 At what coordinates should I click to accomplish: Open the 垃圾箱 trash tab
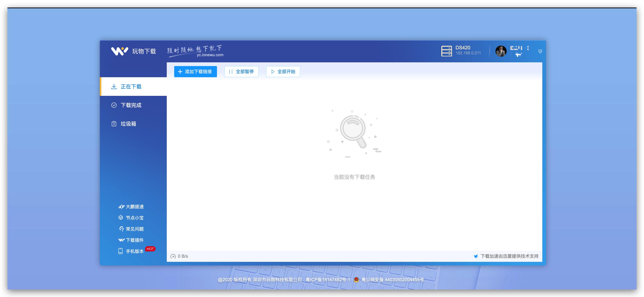pyautogui.click(x=128, y=124)
